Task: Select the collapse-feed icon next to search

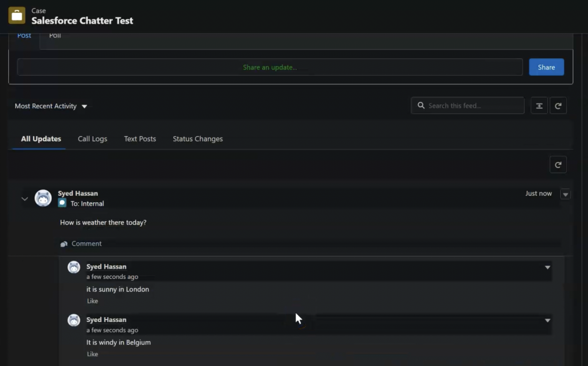Action: (x=539, y=105)
